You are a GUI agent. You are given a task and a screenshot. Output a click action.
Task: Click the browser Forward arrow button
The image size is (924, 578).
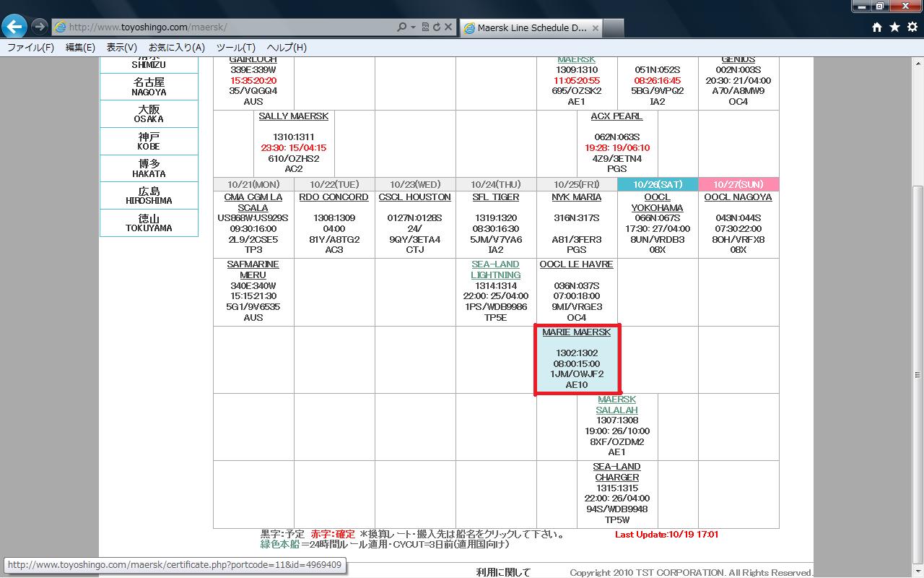(39, 27)
